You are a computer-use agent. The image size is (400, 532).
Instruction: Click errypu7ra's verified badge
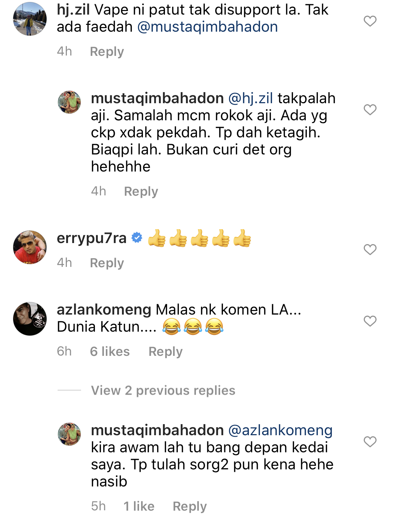coord(137,238)
